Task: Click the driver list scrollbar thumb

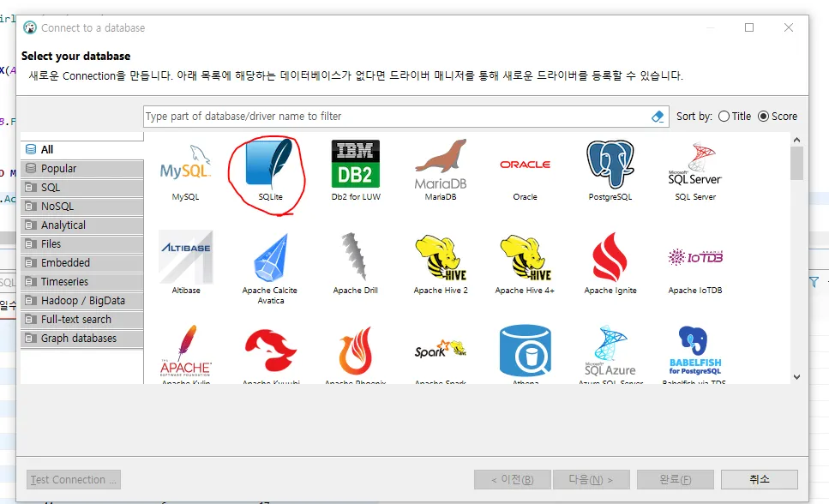Action: (x=796, y=164)
